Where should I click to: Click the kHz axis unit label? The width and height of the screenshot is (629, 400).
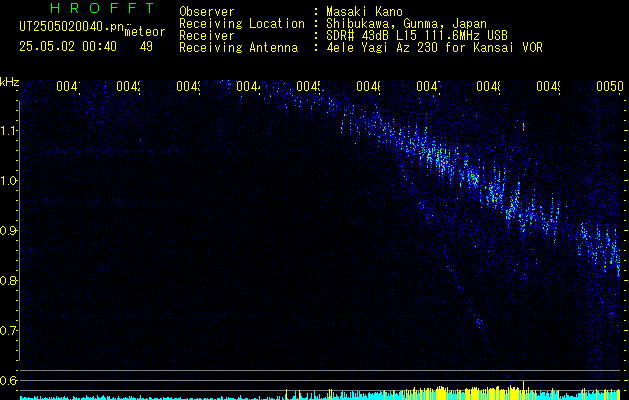[9, 82]
